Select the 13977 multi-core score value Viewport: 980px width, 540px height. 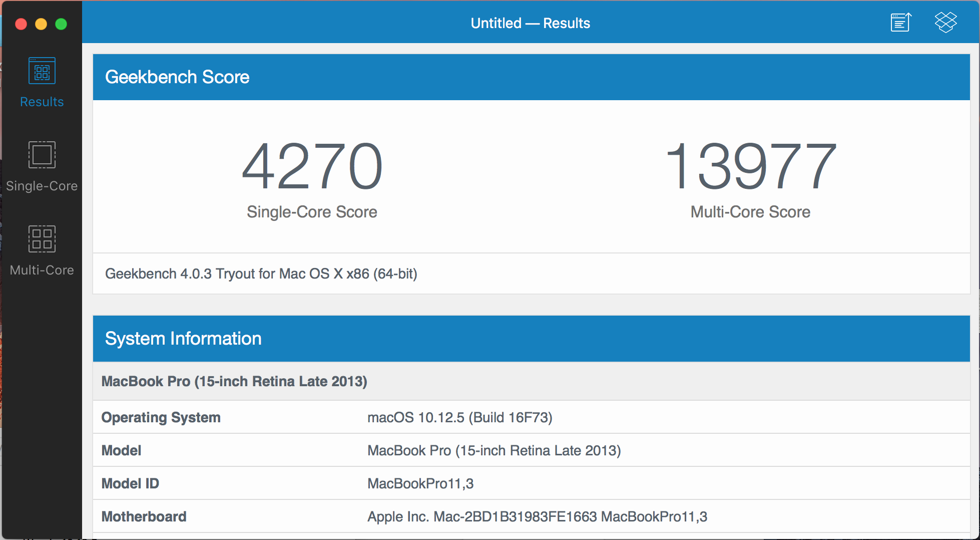tap(751, 166)
